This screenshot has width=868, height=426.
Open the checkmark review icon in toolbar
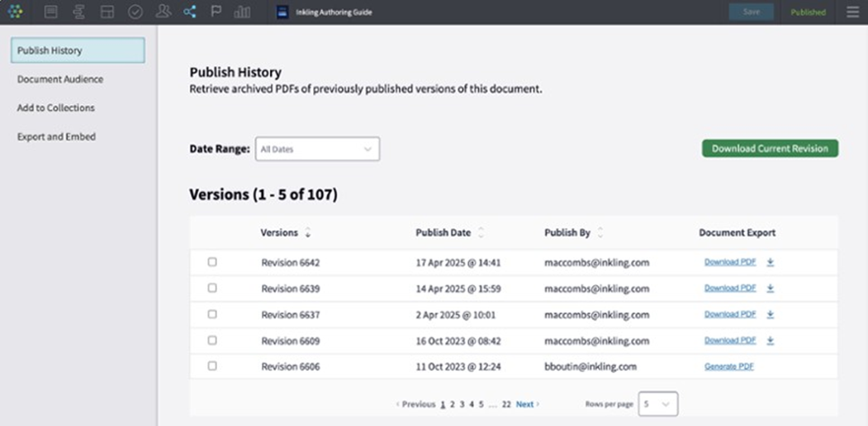(x=135, y=12)
